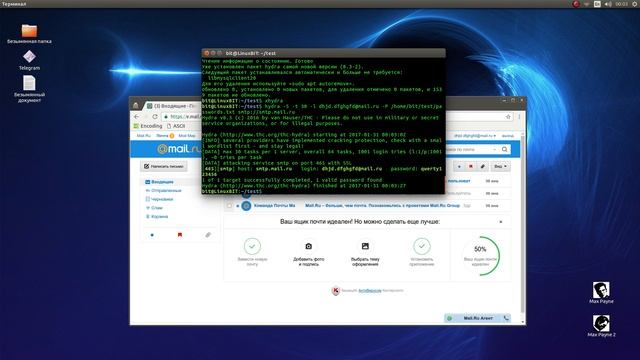Open the system gear menu in top panel

635,4
